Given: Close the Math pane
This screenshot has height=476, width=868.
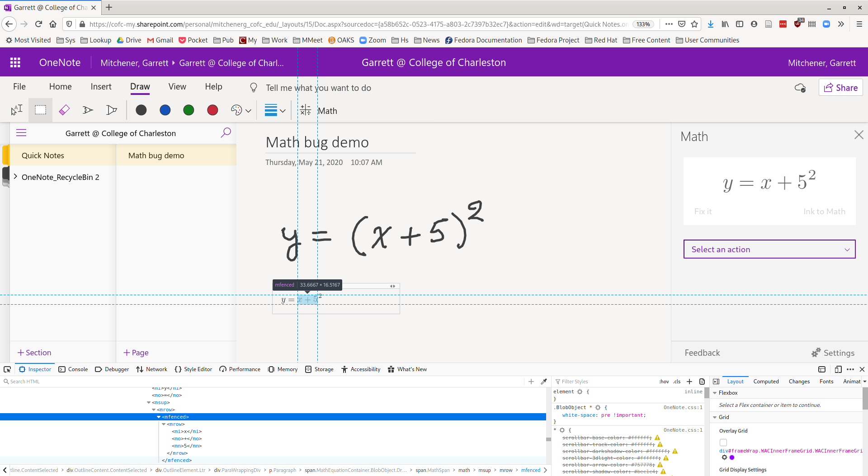Looking at the screenshot, I should pos(859,135).
